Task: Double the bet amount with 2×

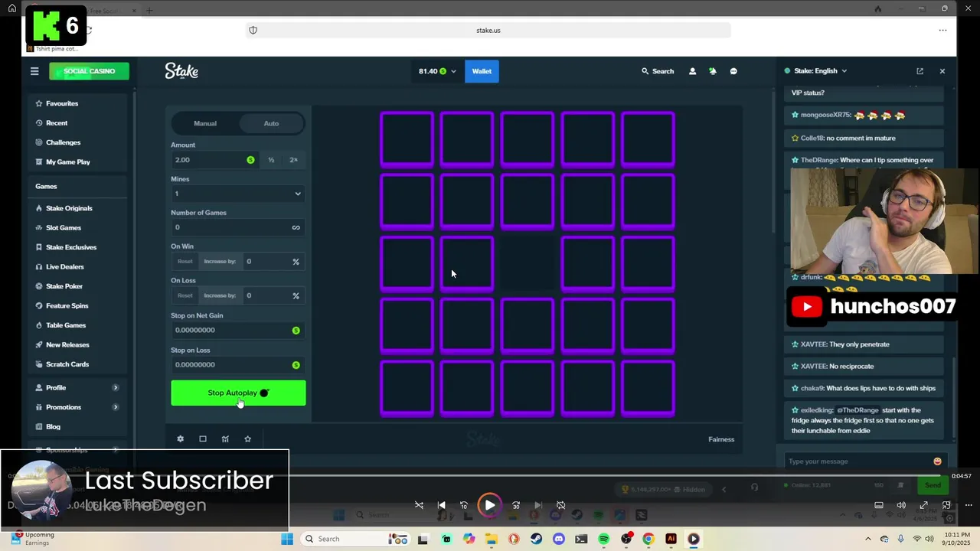Action: click(293, 160)
